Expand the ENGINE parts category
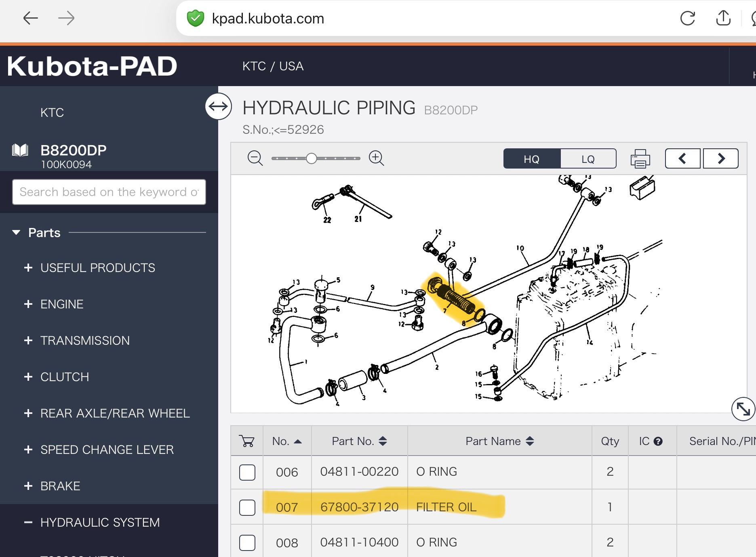 [61, 304]
